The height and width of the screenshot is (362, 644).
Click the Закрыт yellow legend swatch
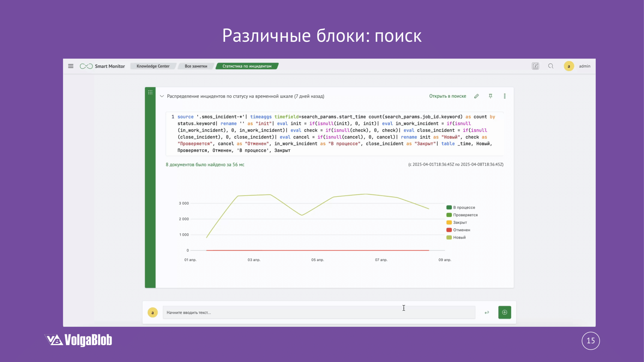(449, 222)
